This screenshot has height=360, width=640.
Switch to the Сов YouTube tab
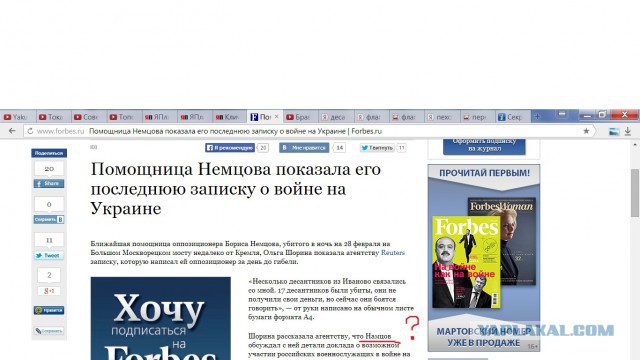pyautogui.click(x=88, y=117)
